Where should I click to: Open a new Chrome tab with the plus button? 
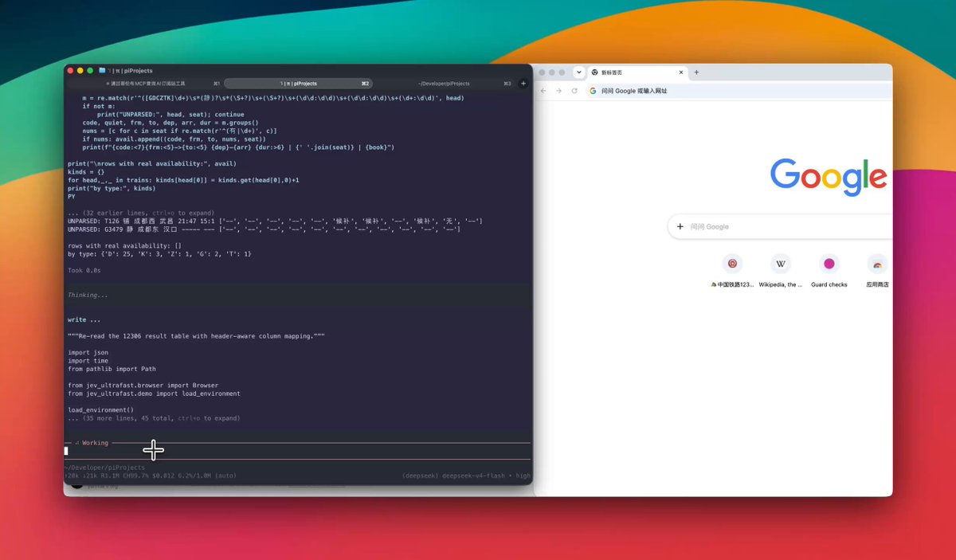pyautogui.click(x=696, y=72)
